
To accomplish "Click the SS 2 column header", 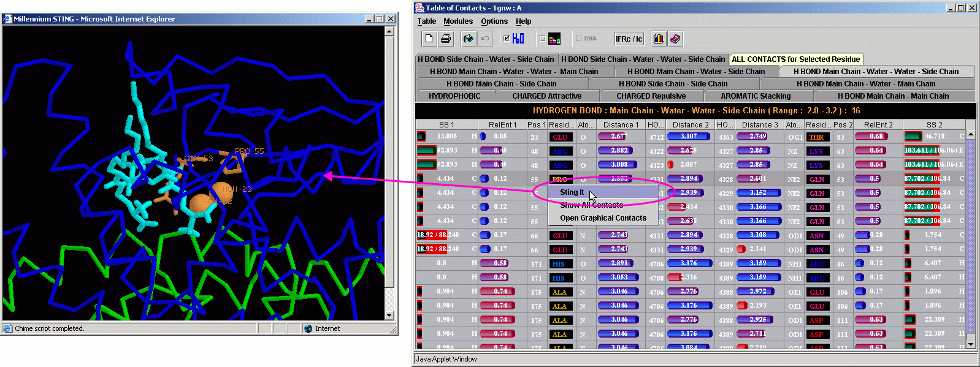I will [935, 124].
